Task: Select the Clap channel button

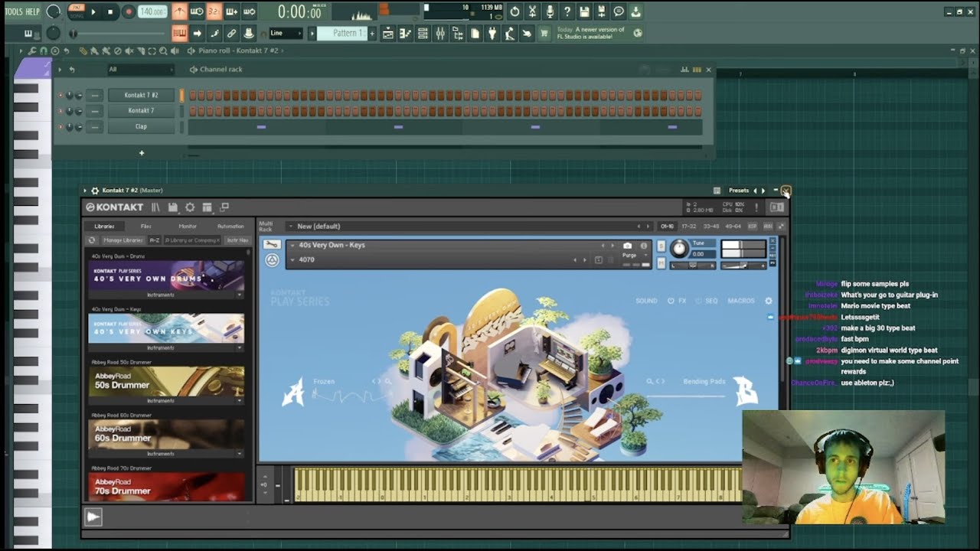Action: 141,127
